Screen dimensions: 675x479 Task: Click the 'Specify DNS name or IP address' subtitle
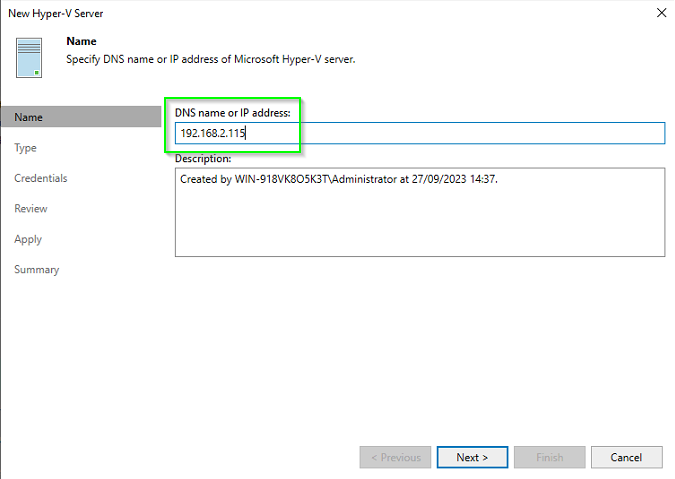click(x=211, y=59)
